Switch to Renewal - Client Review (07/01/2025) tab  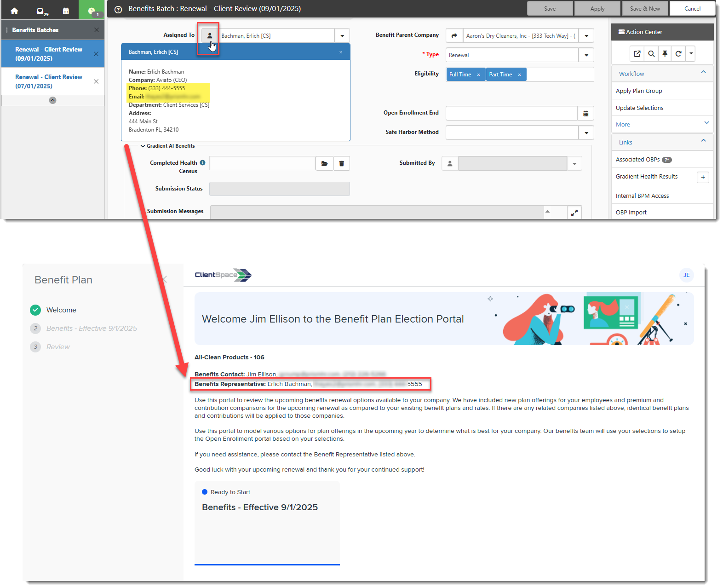(49, 81)
